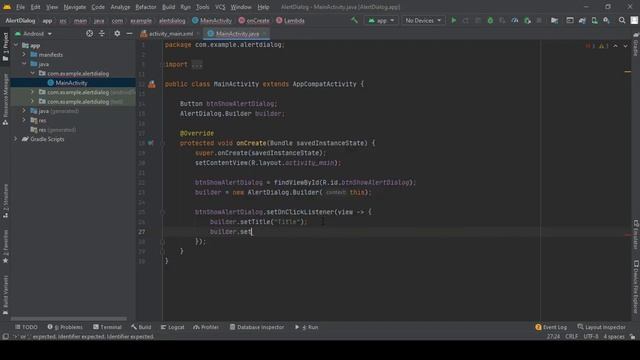Click Collapse All icon in Project panel
This screenshot has width=640, height=360.
click(102, 33)
